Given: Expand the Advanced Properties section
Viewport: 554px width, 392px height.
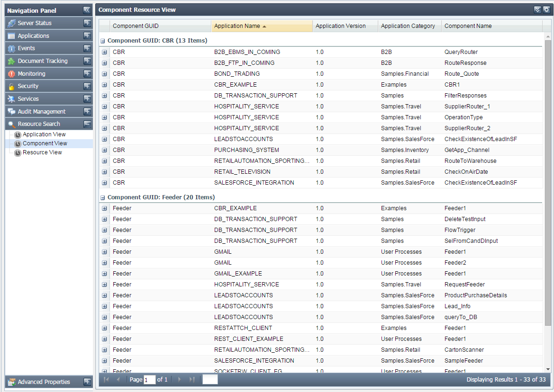Looking at the screenshot, I should [87, 382].
